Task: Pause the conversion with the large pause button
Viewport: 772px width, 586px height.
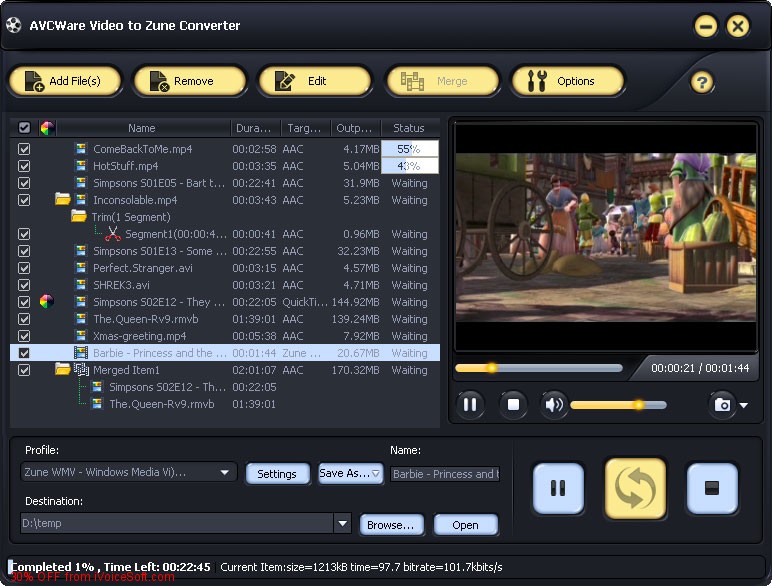Action: 558,488
